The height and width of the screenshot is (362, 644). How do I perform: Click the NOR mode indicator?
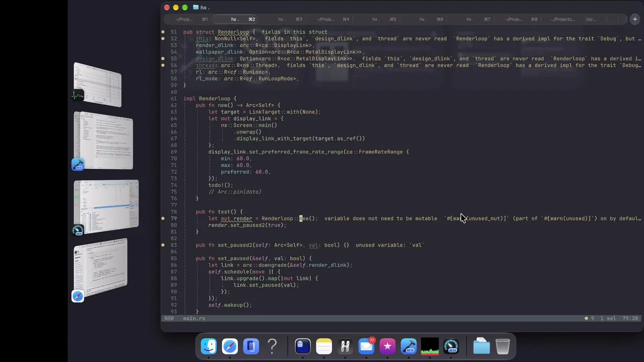tap(169, 318)
